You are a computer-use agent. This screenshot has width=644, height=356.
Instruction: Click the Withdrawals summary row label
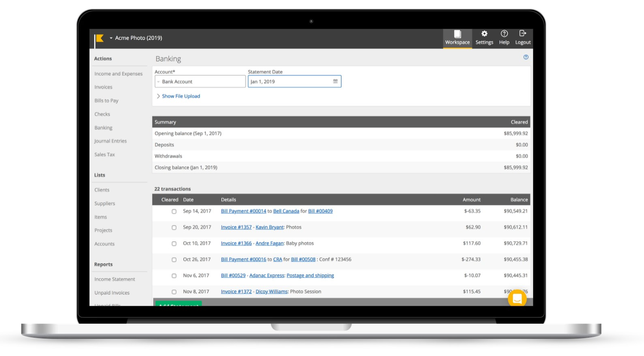(169, 156)
